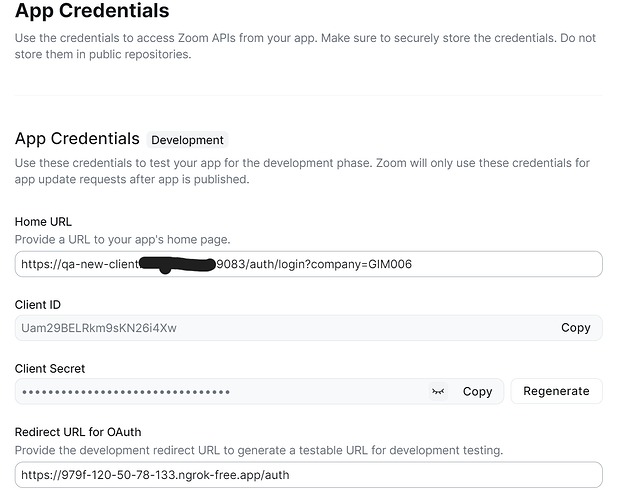Click the 'Provide a URL to your app's home page' hint
The height and width of the screenshot is (500, 619).
pos(122,240)
